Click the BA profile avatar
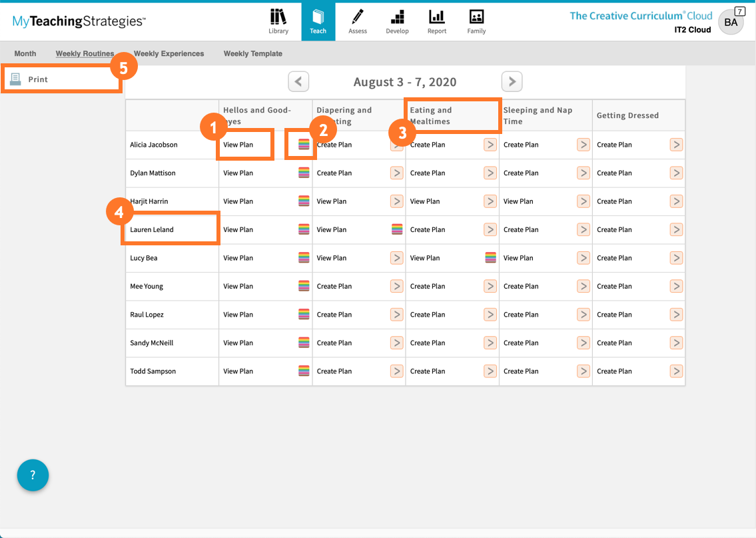The height and width of the screenshot is (538, 756). point(730,21)
